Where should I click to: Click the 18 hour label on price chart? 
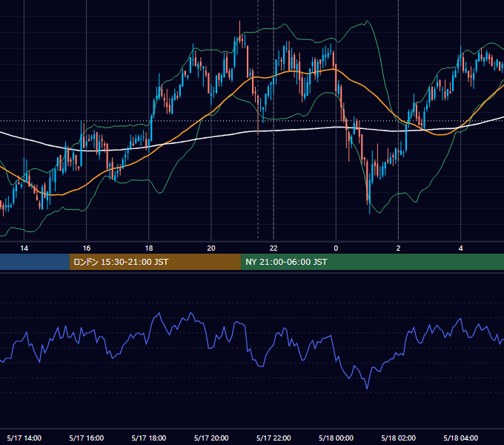[149, 248]
